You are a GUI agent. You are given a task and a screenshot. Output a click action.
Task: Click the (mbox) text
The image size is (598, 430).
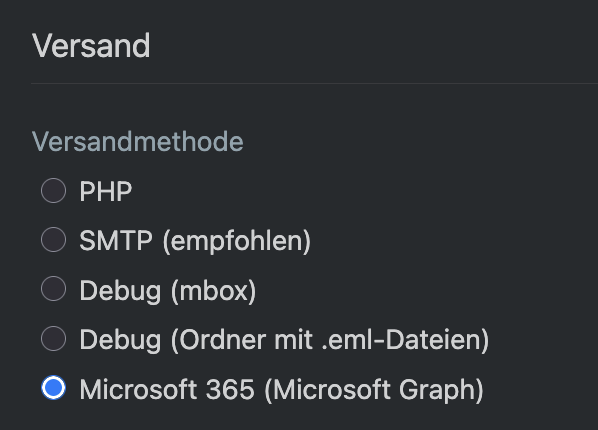tap(214, 291)
